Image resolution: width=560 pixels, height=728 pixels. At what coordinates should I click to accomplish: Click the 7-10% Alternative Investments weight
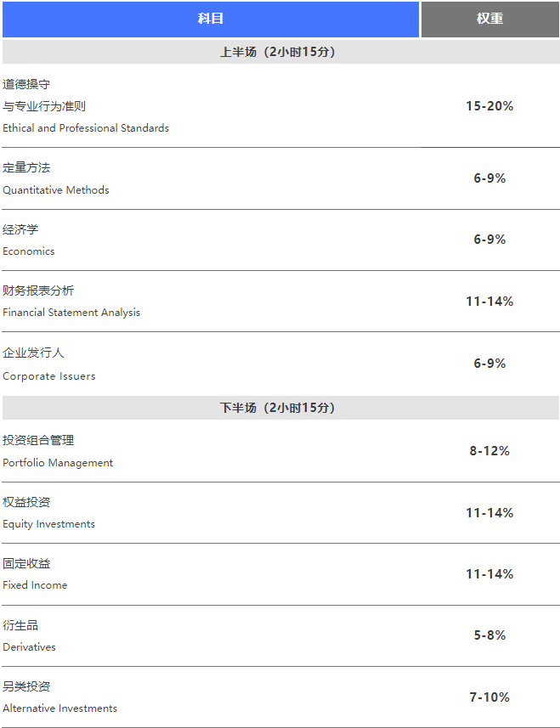click(x=489, y=697)
